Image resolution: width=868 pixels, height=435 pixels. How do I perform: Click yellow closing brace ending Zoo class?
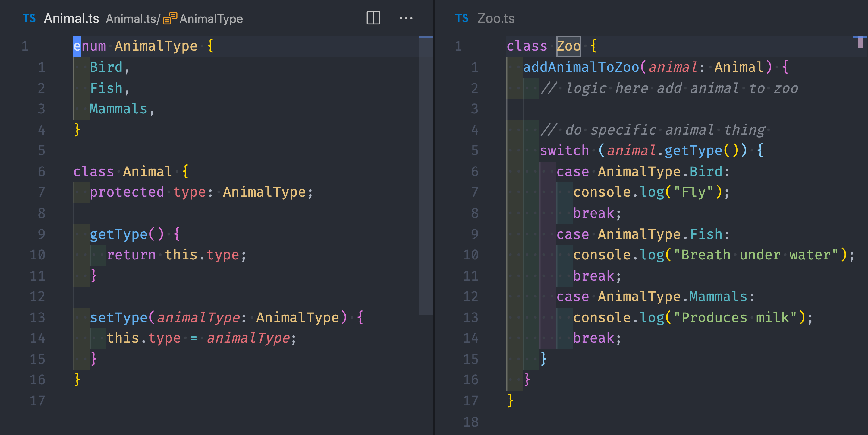pyautogui.click(x=510, y=401)
